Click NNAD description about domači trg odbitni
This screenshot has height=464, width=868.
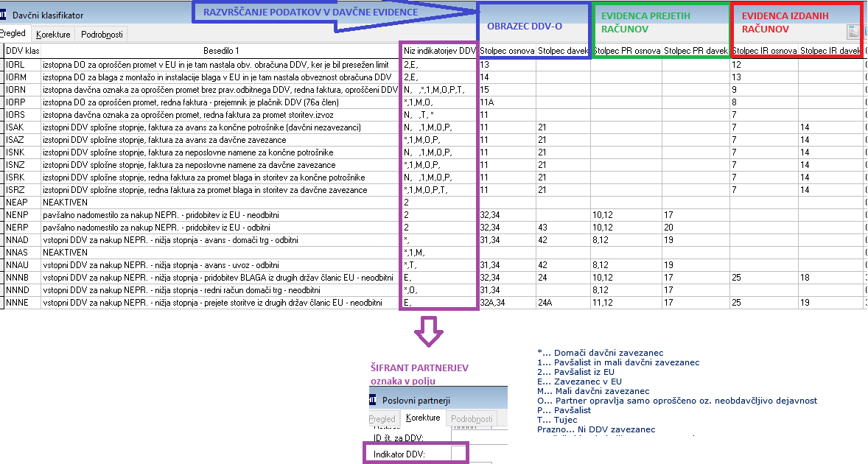(170, 240)
